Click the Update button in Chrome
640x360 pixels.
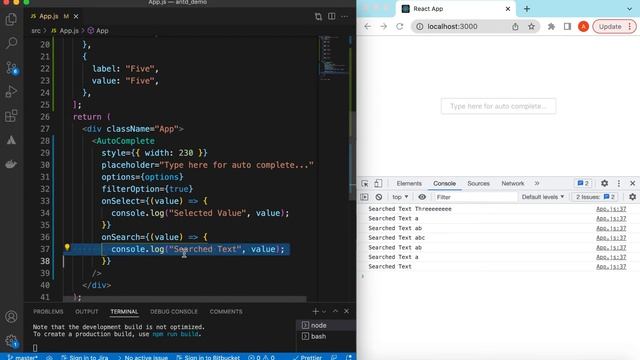(614, 27)
